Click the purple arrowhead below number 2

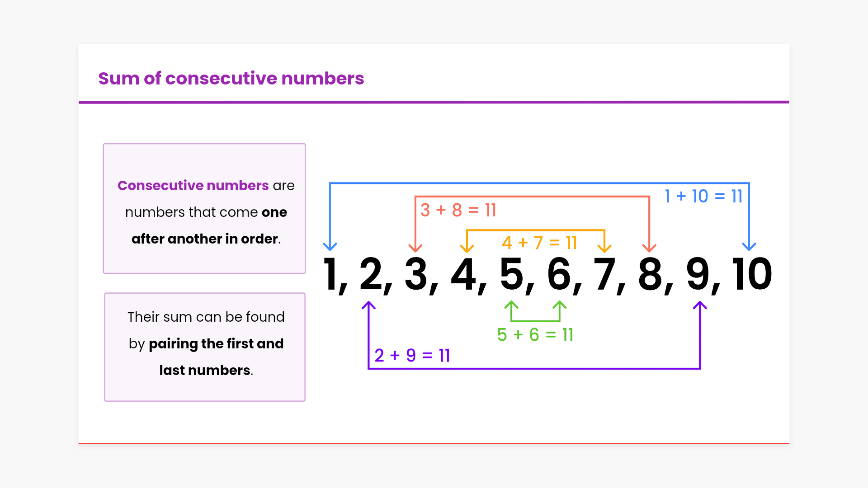coord(368,305)
